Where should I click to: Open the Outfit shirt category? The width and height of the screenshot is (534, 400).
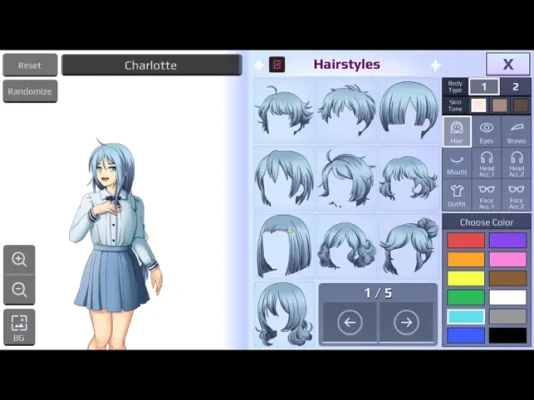[457, 195]
